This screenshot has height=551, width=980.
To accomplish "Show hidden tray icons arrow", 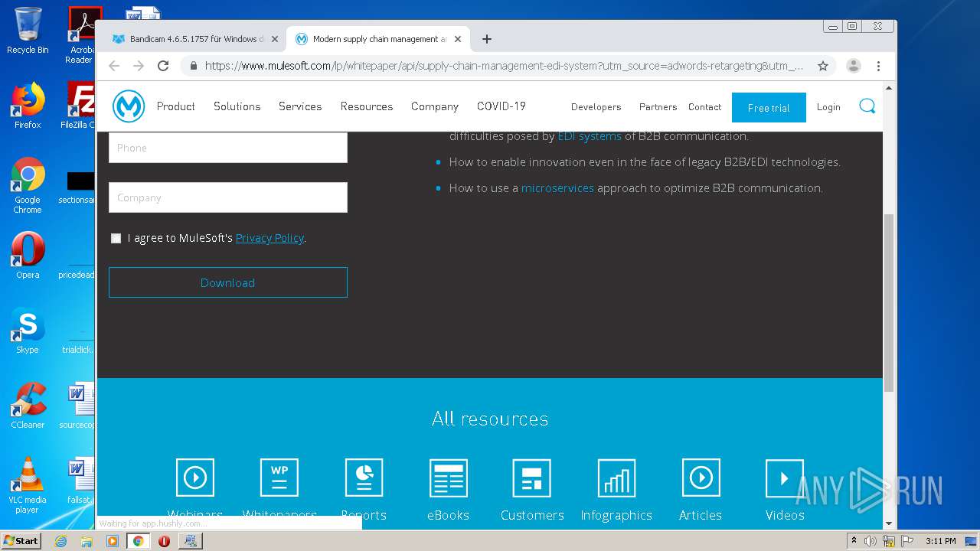I will [854, 541].
